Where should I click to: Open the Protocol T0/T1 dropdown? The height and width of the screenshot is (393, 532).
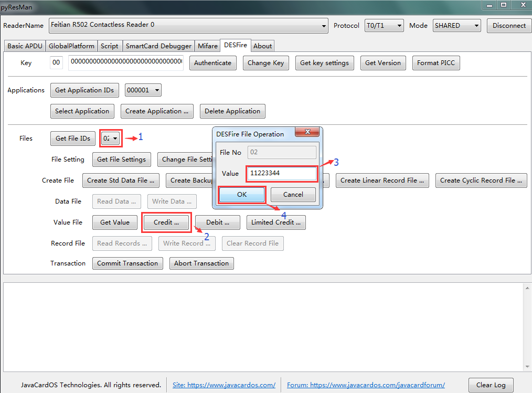click(x=384, y=26)
